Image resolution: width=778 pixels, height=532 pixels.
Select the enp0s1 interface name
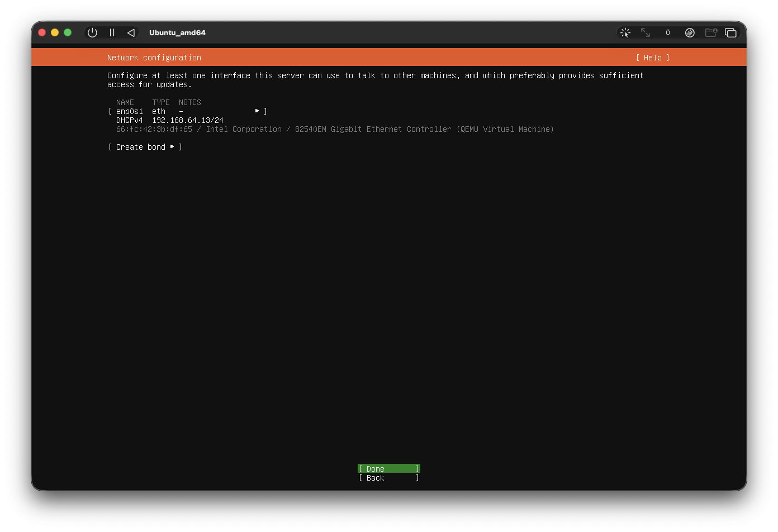(x=129, y=111)
